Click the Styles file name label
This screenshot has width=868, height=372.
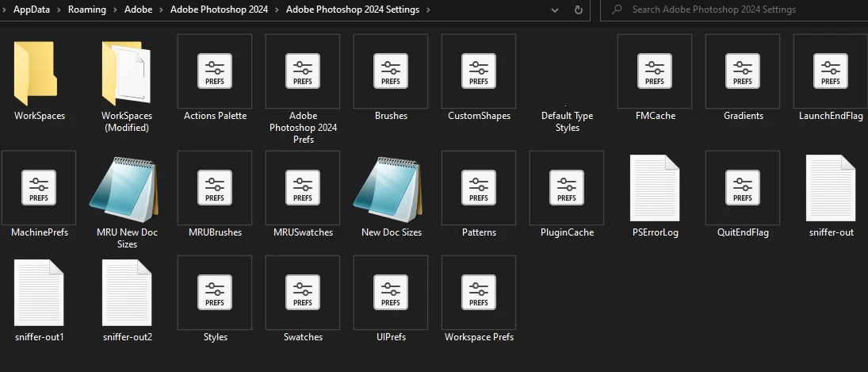pos(216,337)
